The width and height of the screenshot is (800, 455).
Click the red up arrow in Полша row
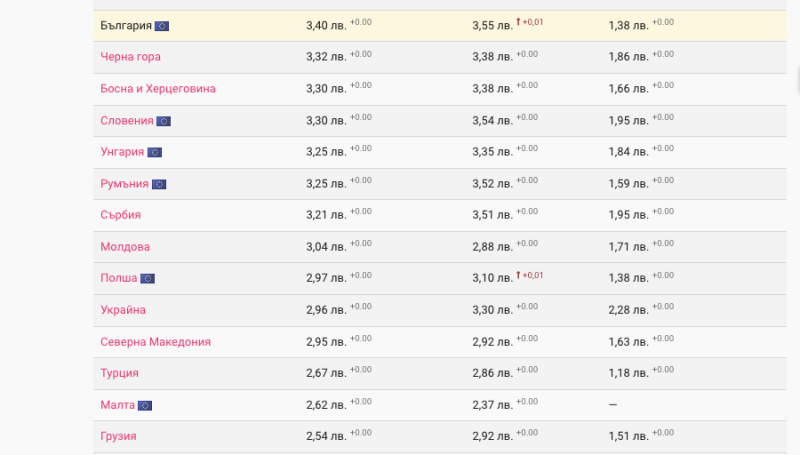(519, 276)
